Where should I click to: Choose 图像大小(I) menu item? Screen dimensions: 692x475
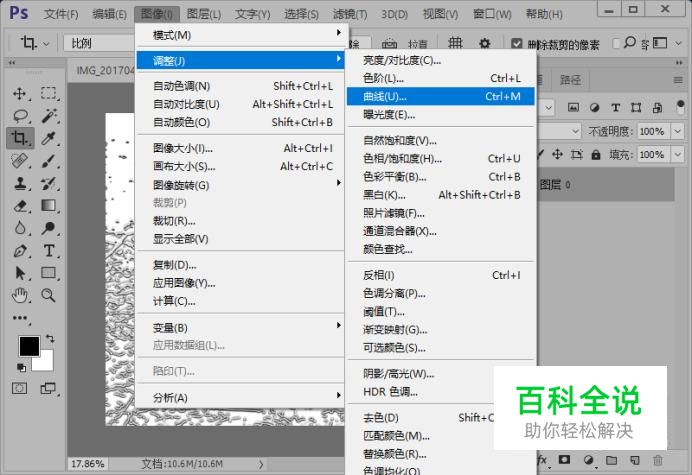tap(241, 148)
